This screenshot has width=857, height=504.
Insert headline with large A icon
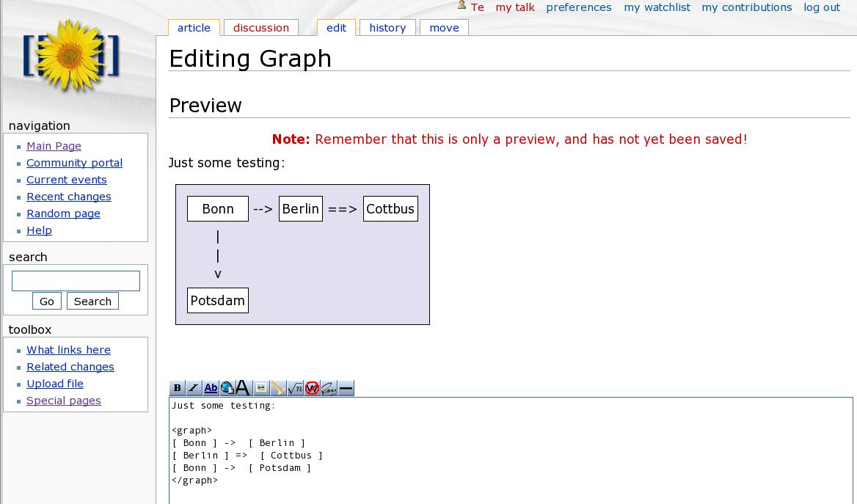point(244,388)
